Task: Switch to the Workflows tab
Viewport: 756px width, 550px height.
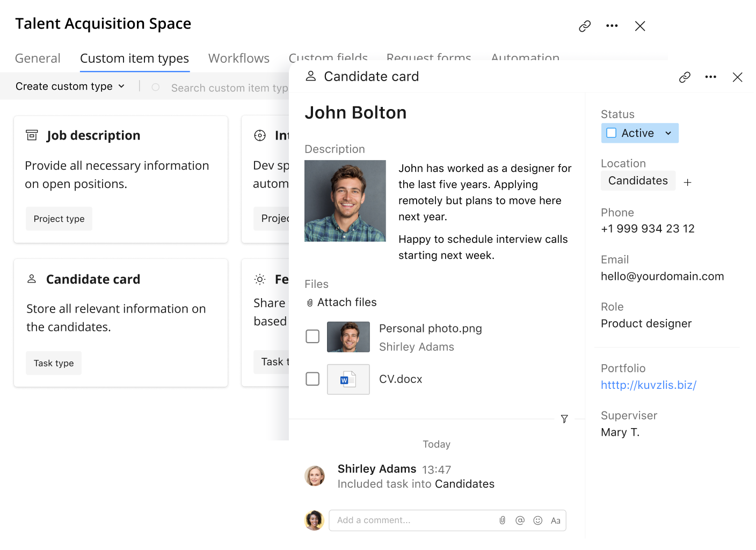Action: [238, 59]
